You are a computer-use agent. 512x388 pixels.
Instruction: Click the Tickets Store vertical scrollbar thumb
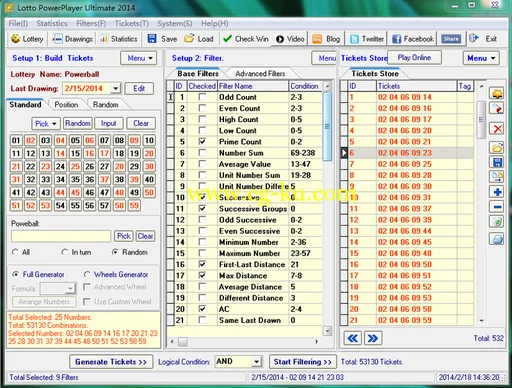pos(481,120)
